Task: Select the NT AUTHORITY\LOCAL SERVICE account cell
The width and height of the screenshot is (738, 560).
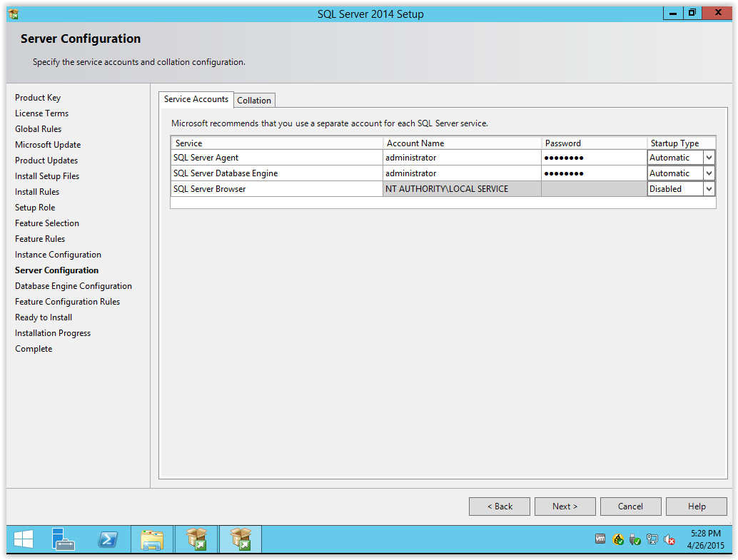Action: click(462, 189)
